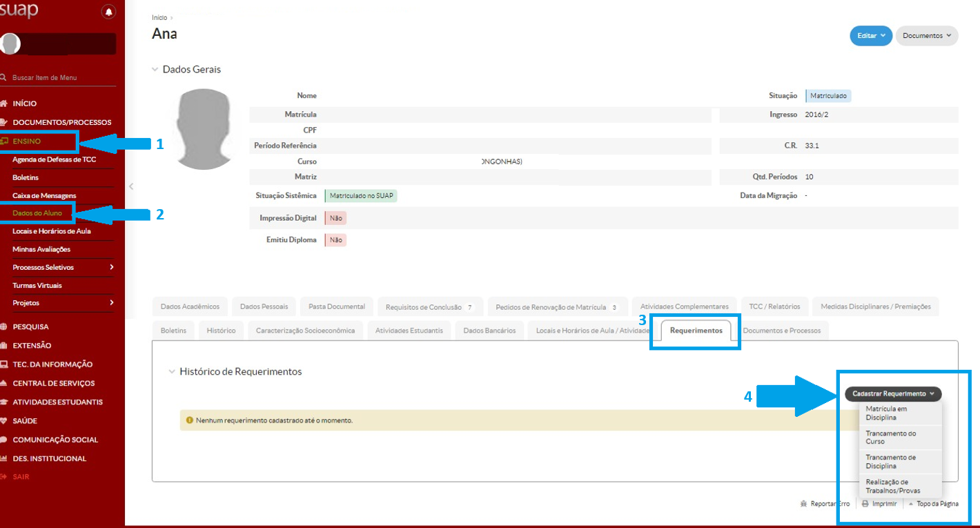980x528 pixels.
Task: Collapse the Dados Gerais section
Action: (x=156, y=70)
